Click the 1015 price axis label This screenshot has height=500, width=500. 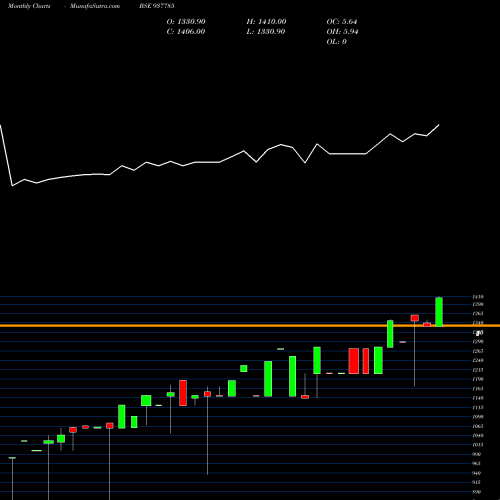pyautogui.click(x=478, y=445)
